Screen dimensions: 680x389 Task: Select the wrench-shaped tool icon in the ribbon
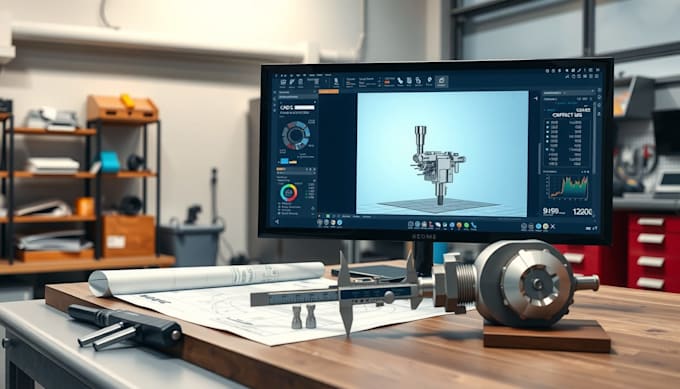(x=400, y=81)
